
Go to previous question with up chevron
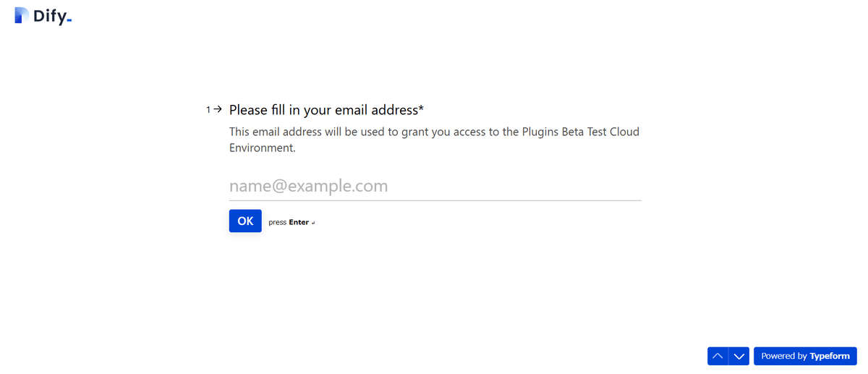click(x=718, y=356)
